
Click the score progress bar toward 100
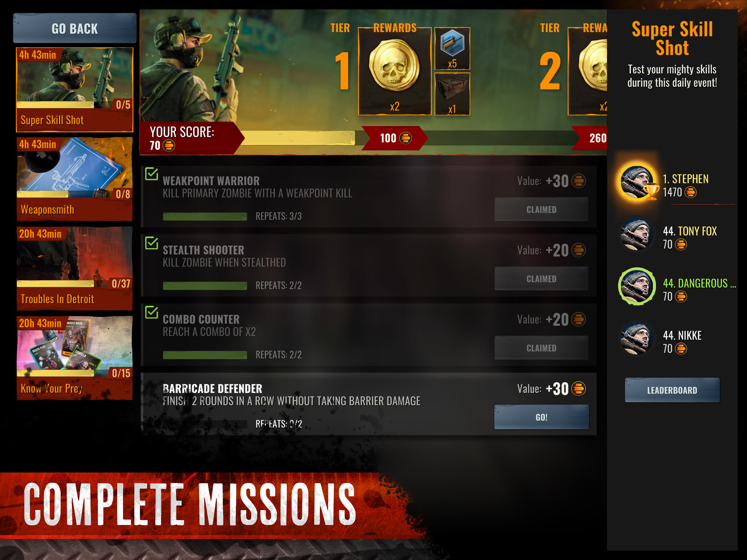pos(300,138)
